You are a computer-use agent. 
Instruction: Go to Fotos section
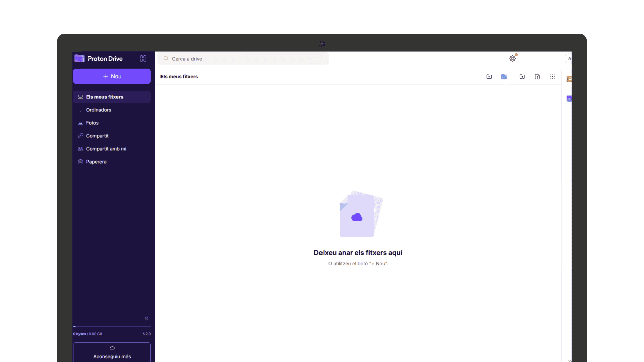click(92, 123)
